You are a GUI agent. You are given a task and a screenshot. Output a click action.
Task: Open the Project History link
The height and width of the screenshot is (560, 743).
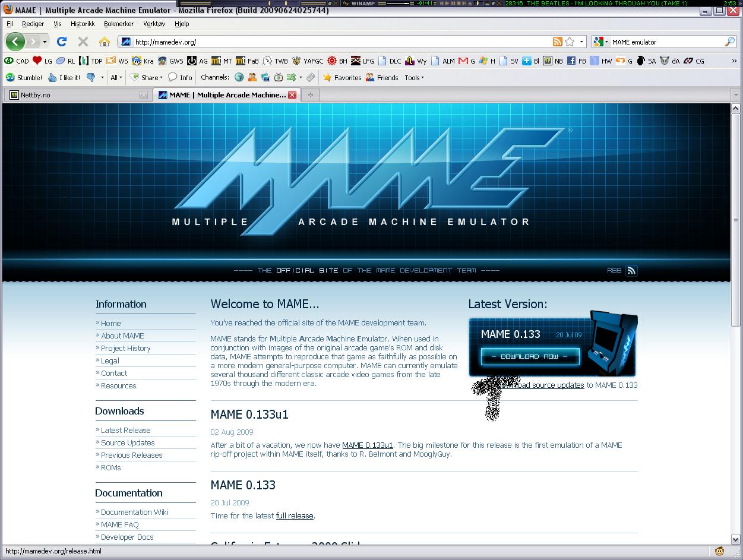(125, 348)
